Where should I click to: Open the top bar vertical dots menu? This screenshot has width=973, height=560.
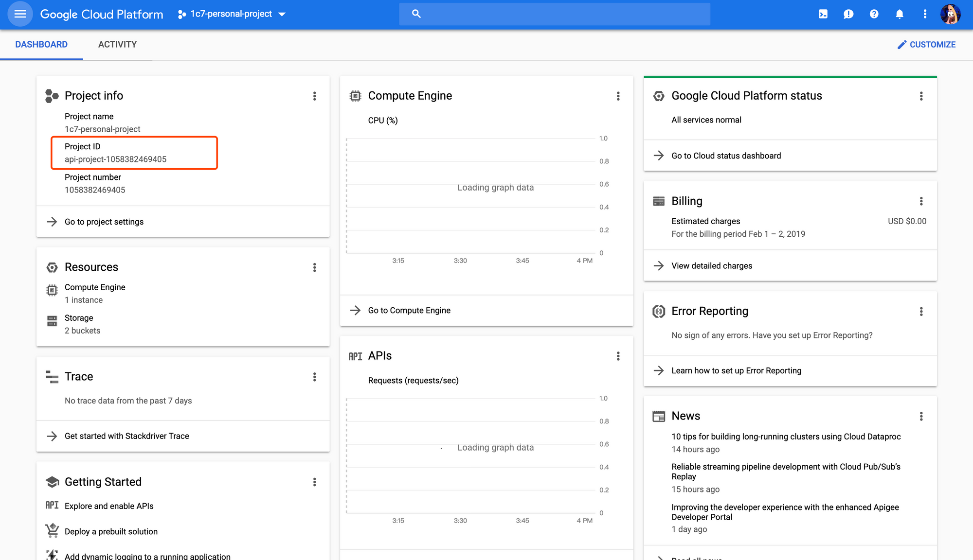925,14
